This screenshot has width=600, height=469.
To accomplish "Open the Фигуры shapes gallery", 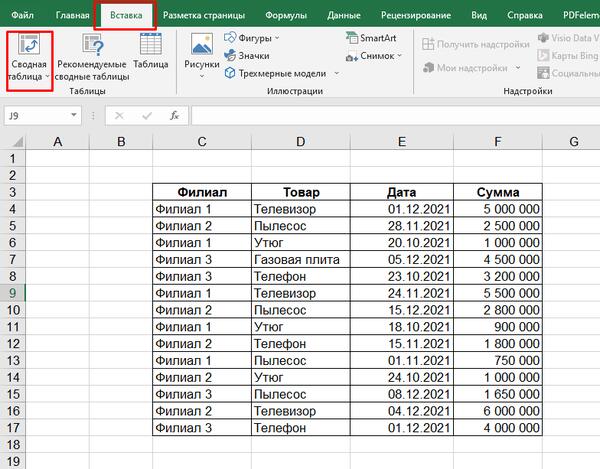I will (251, 38).
